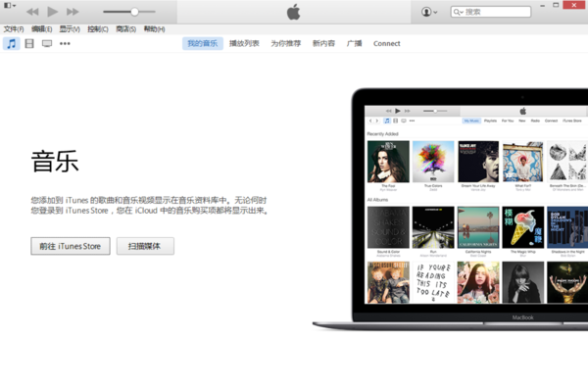Adjust the volume slider knob
Screen dimensions: 588x387
click(x=134, y=12)
